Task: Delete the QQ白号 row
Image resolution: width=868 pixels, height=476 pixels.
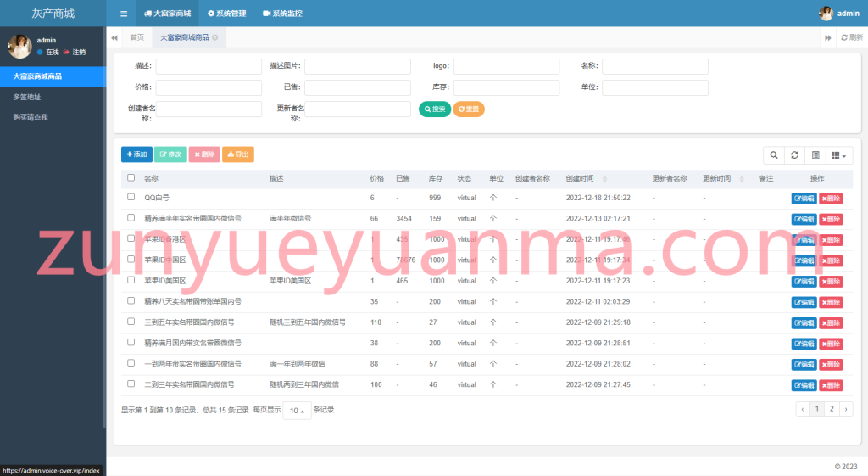Action: 831,199
